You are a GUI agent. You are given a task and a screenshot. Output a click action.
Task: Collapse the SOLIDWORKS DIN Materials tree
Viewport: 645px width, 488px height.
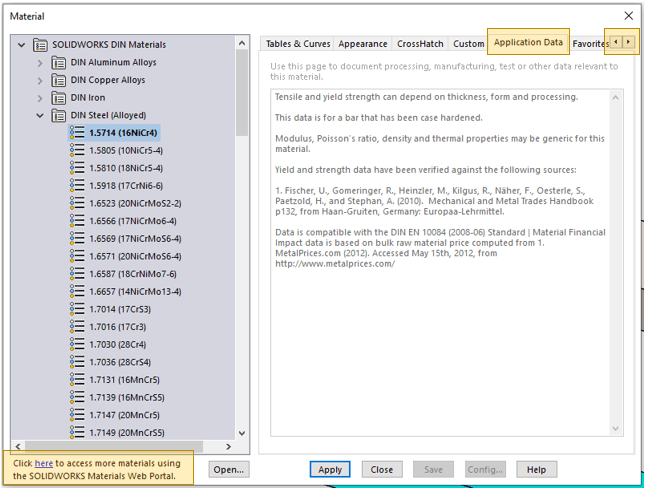pyautogui.click(x=21, y=45)
